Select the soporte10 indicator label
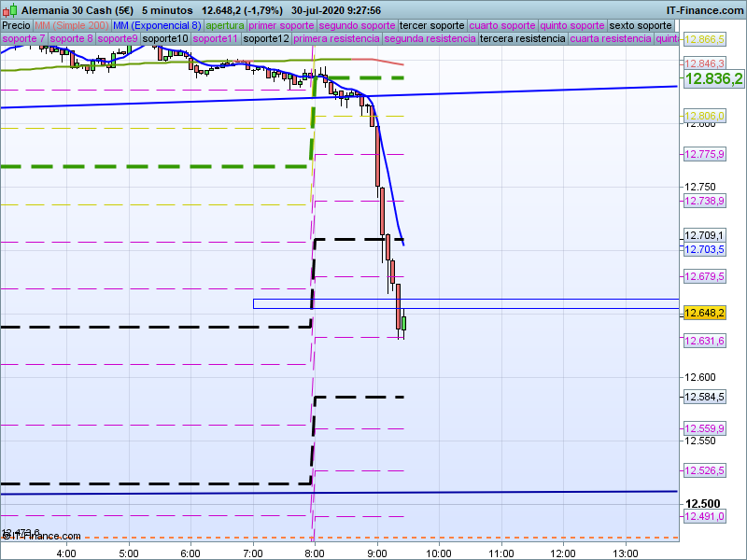747x560 pixels. pyautogui.click(x=164, y=39)
